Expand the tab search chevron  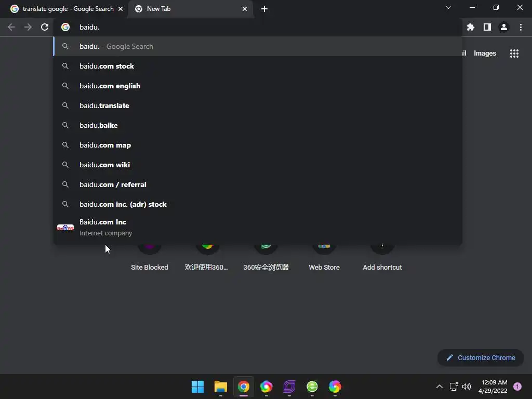click(448, 7)
